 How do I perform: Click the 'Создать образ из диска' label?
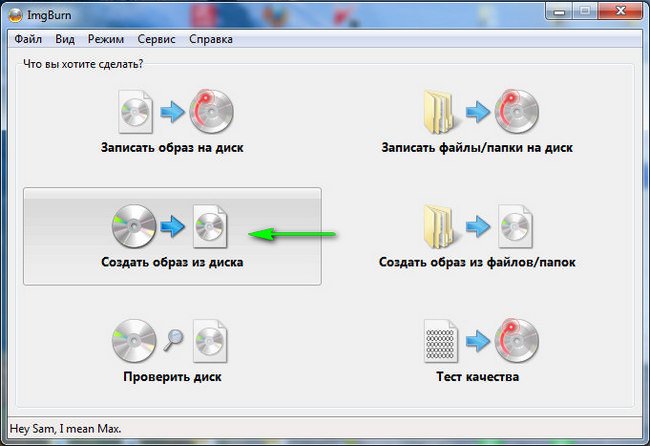coord(172,262)
